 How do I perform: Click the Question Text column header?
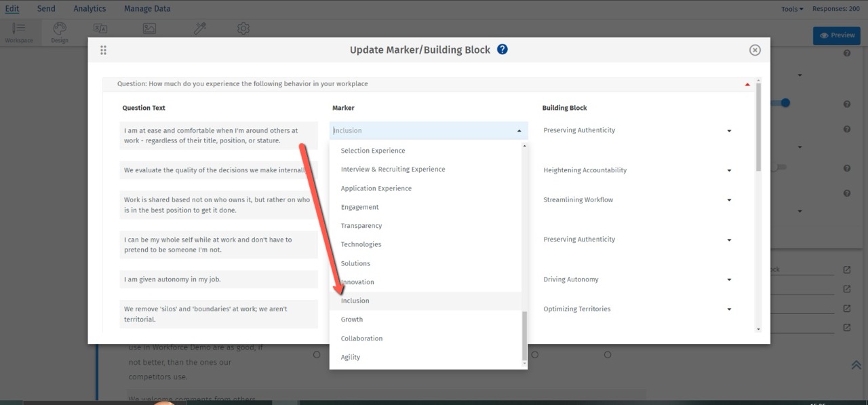click(x=144, y=108)
